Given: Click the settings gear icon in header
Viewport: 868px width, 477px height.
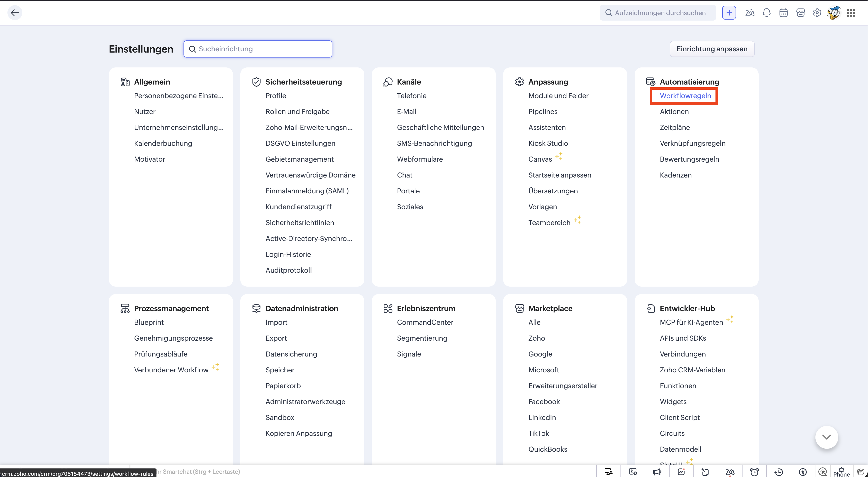Looking at the screenshot, I should point(817,13).
